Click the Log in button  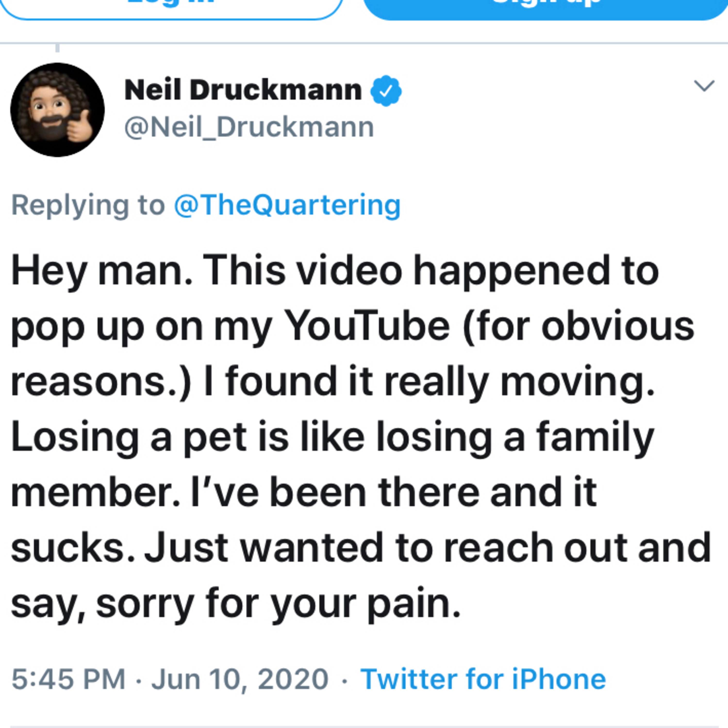tap(172, 8)
